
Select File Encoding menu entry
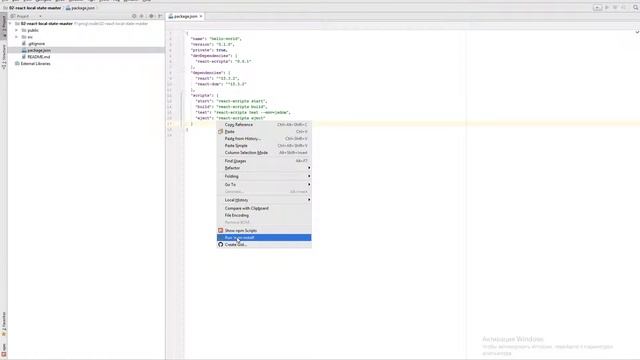(x=264, y=215)
